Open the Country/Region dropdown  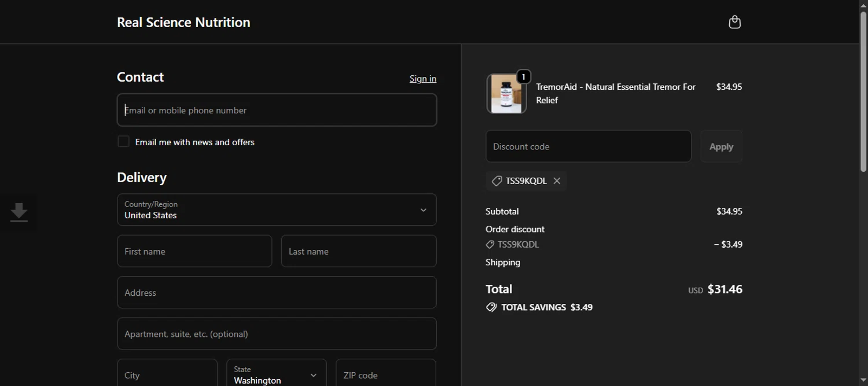(x=277, y=209)
